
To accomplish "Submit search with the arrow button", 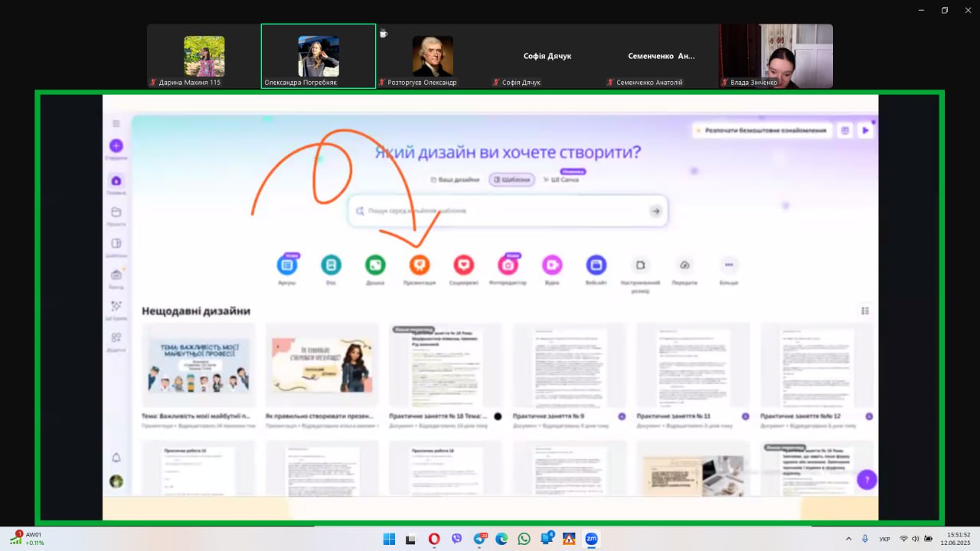I will pyautogui.click(x=655, y=211).
